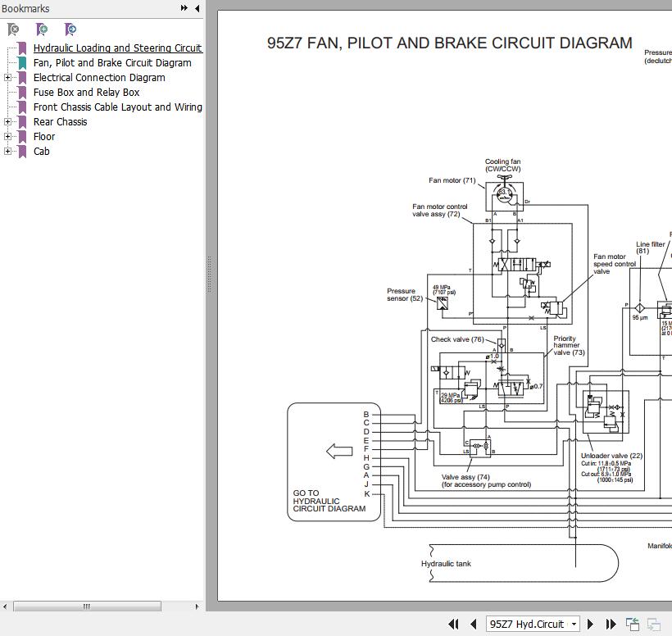
Task: Expand the Rear Chassis tree node
Action: point(7,122)
